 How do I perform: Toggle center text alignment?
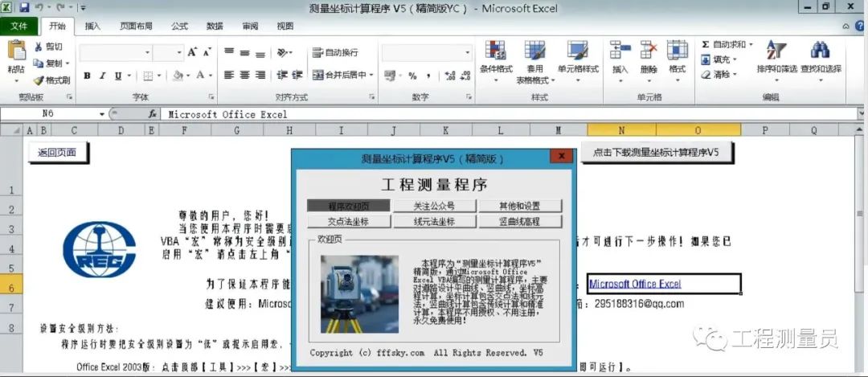tap(244, 75)
